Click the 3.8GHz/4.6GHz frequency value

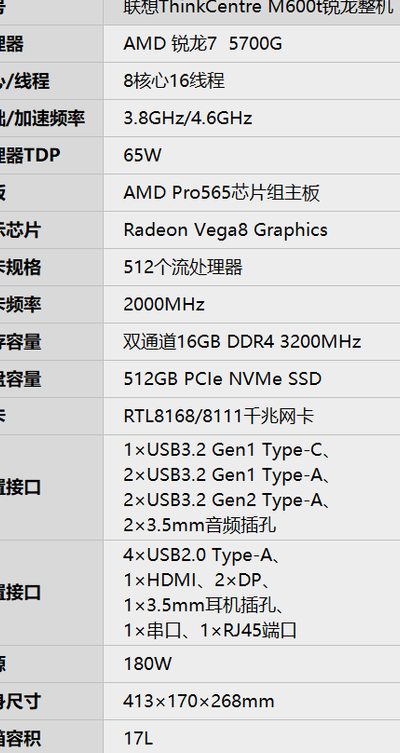(188, 118)
